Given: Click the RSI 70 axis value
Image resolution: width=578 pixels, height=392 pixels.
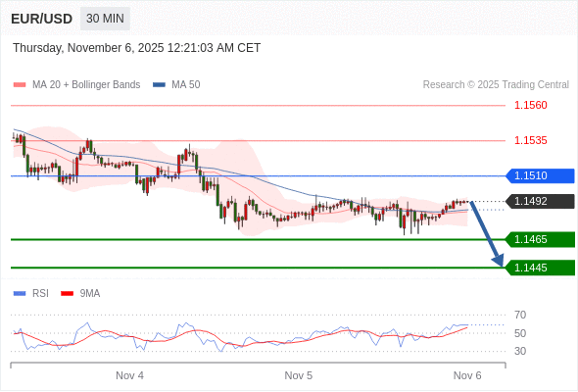Looking at the screenshot, I should 520,315.
